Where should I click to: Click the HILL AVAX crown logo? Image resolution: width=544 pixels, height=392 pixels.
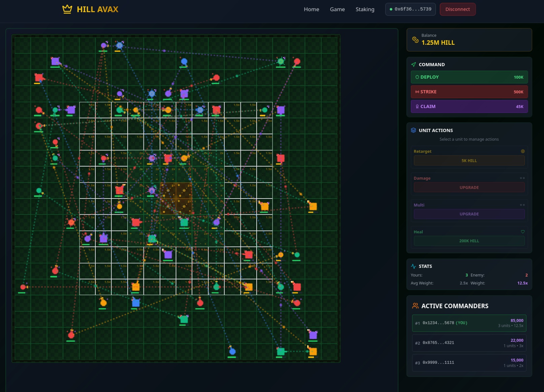pyautogui.click(x=67, y=9)
